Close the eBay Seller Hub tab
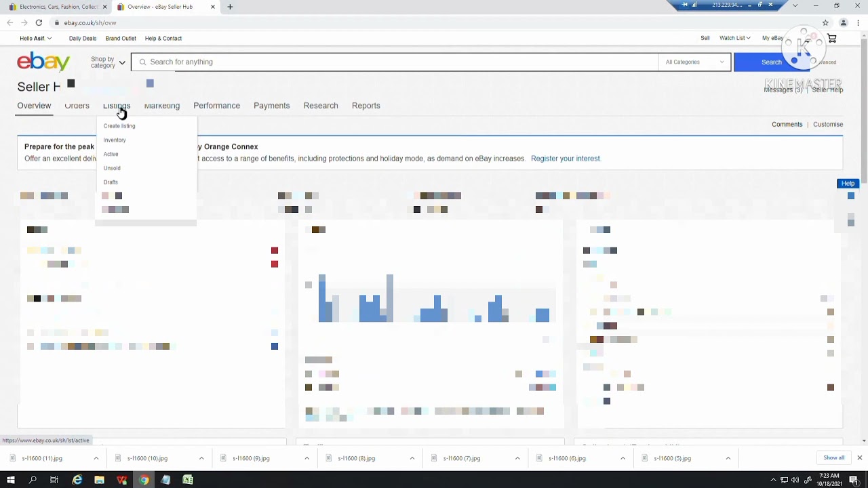Screen dimensions: 868x488 [x=213, y=7]
